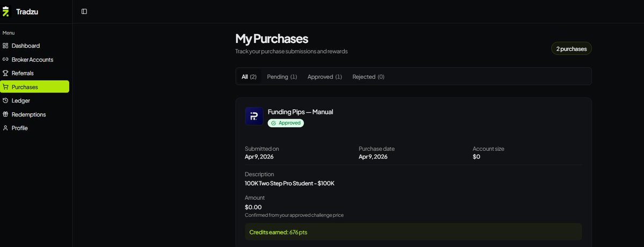
Task: Click the Ledger history icon
Action: 5,100
